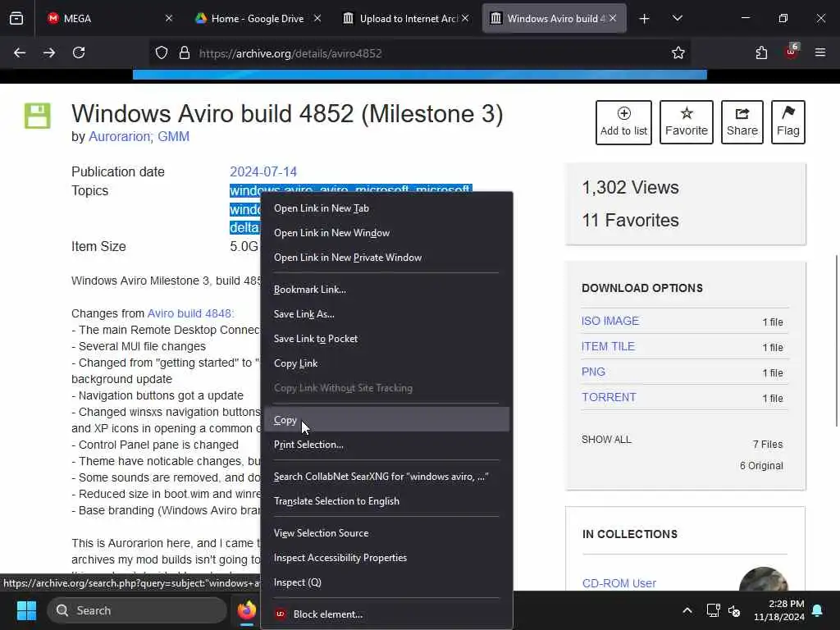This screenshot has width=840, height=630.
Task: Bookmark this page with star icon
Action: point(678,52)
